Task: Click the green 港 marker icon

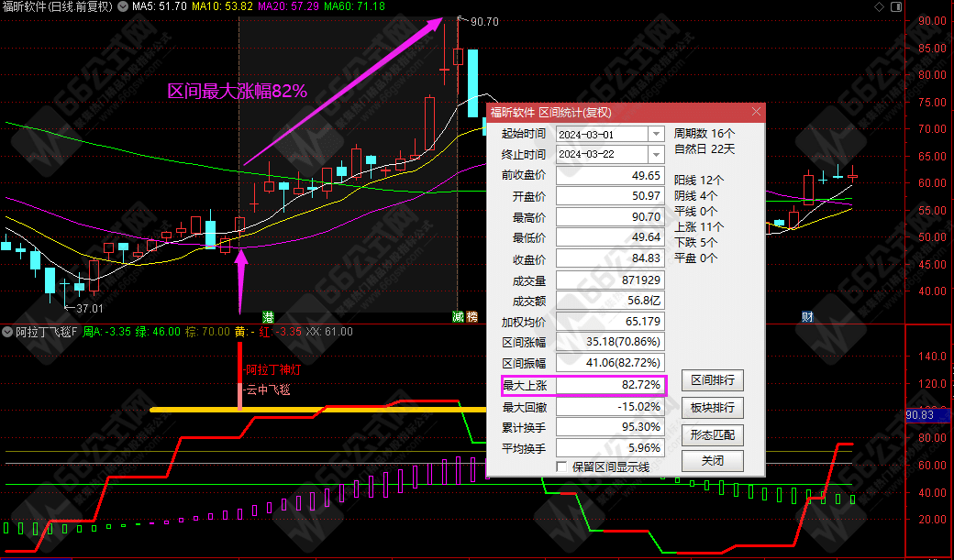Action: [x=268, y=317]
